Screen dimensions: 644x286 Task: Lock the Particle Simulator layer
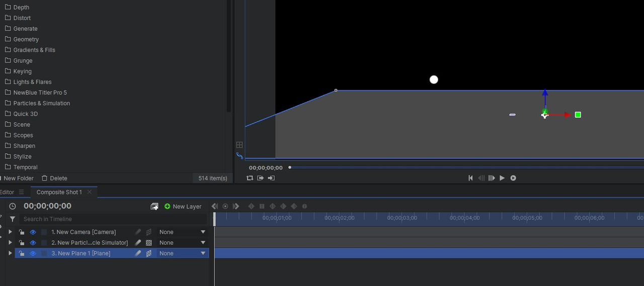click(22, 243)
